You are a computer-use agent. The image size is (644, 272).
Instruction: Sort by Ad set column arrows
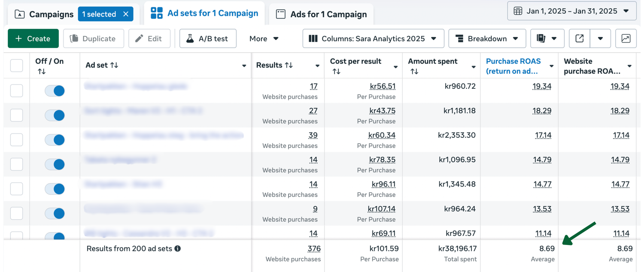(x=114, y=65)
